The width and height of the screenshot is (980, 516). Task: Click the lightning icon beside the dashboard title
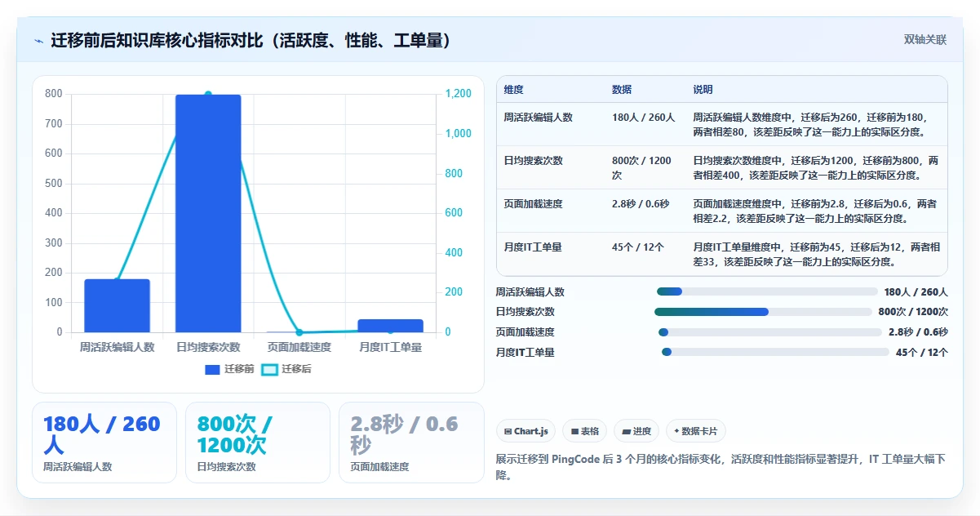click(x=38, y=41)
